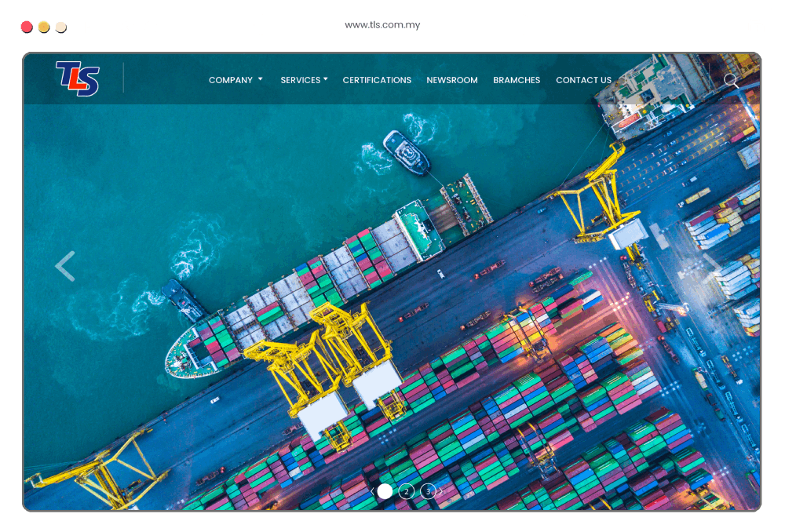Switch to slide 2 indicator
The image size is (785, 532).
tap(407, 491)
